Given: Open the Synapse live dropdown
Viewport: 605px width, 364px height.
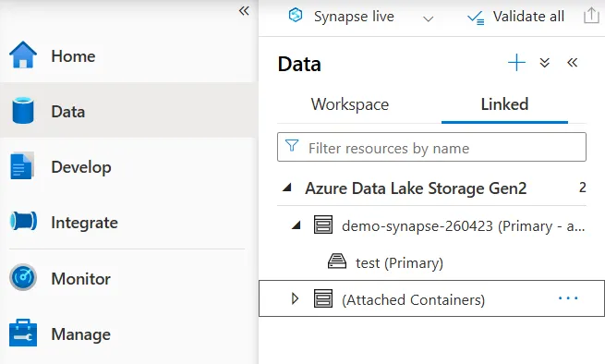Looking at the screenshot, I should 429,18.
